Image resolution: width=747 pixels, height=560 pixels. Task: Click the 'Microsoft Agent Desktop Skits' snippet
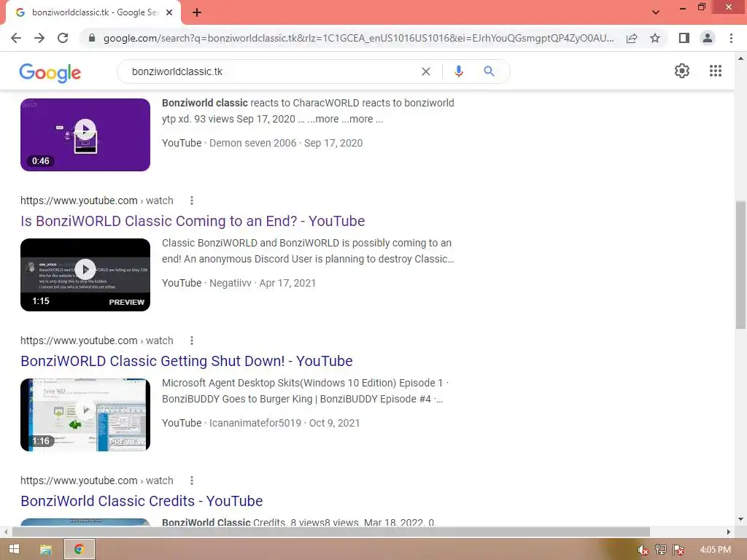point(305,391)
